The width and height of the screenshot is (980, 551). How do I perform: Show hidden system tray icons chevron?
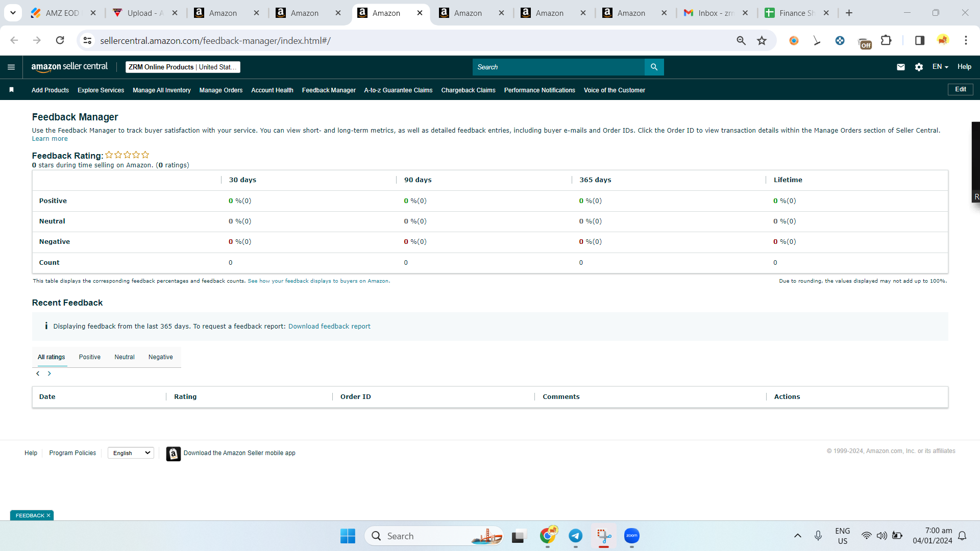coord(798,536)
